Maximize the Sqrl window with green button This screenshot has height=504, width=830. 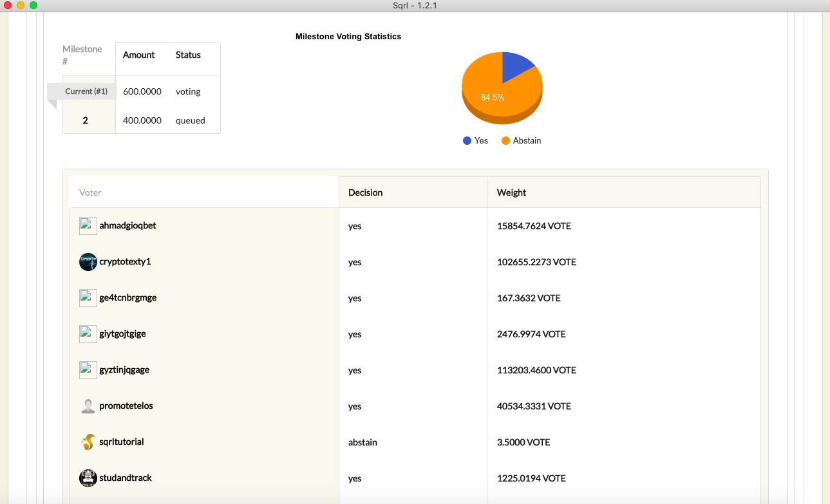(33, 5)
